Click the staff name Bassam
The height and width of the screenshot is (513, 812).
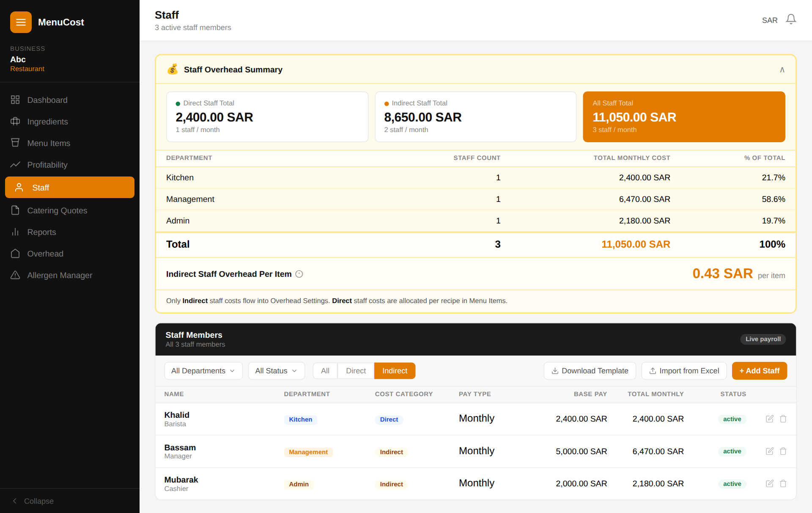point(180,447)
